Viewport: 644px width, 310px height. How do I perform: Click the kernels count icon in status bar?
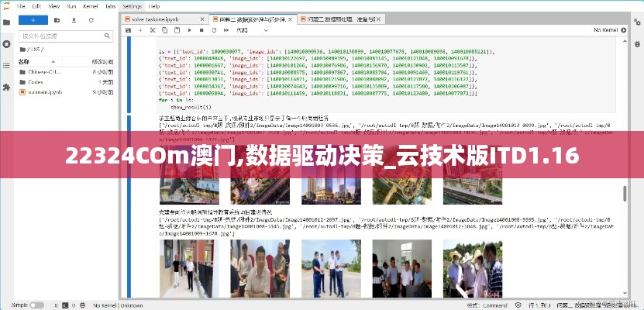[83, 305]
